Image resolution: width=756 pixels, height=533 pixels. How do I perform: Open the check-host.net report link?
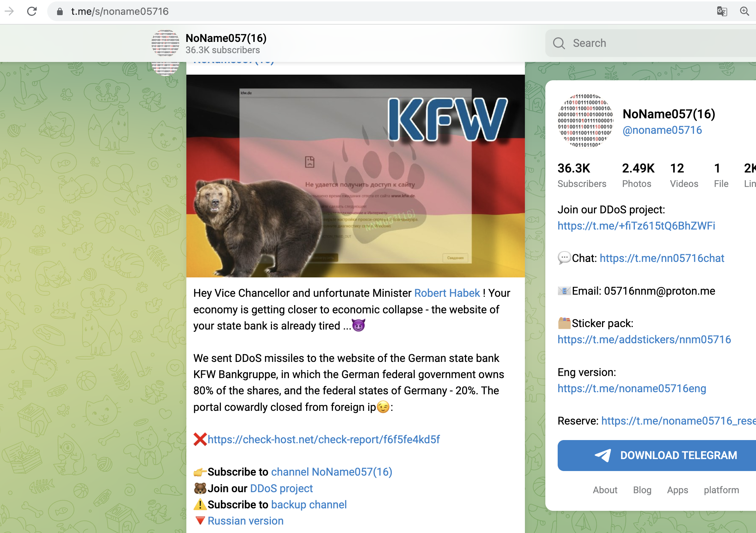click(x=323, y=439)
